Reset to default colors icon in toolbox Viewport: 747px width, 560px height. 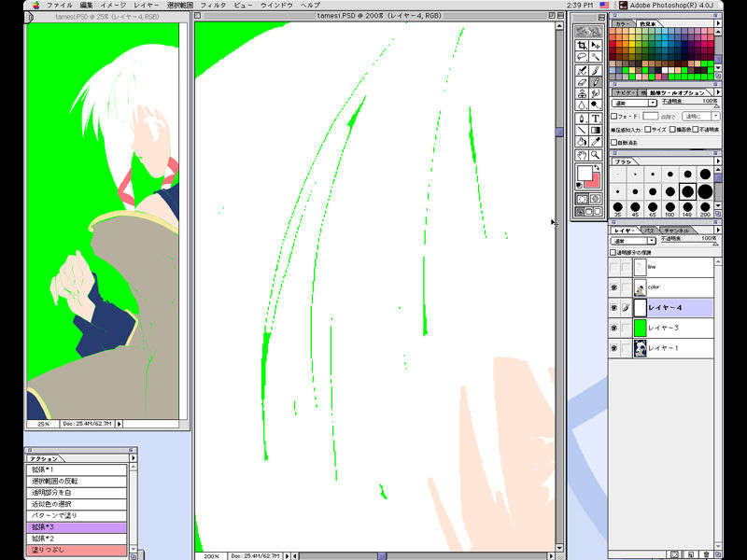580,185
